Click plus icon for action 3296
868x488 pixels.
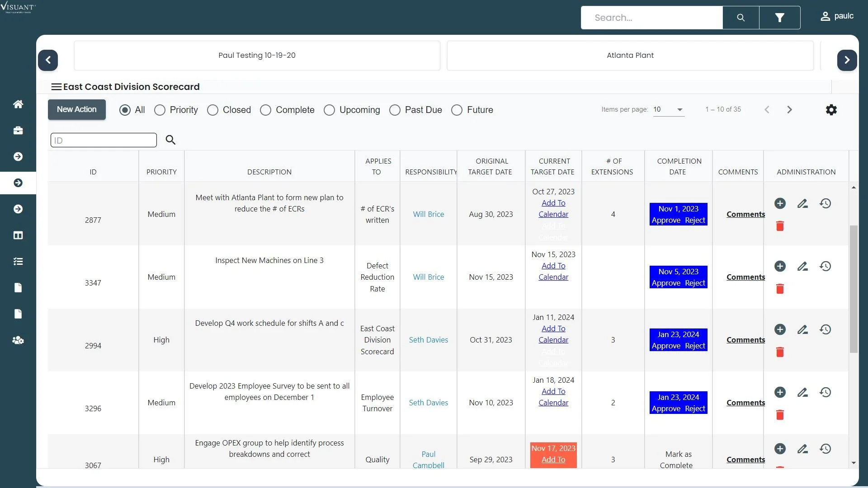(780, 392)
